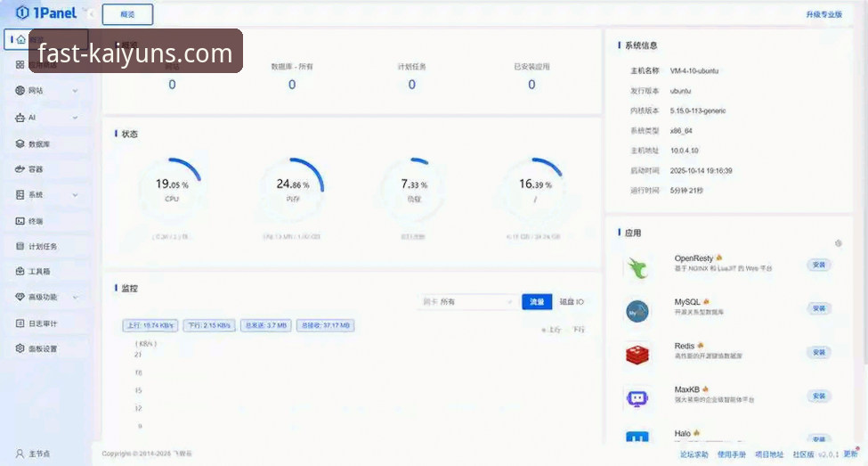Expand the 网站 sidebar submenu chevron
The height and width of the screenshot is (466, 868).
tap(75, 91)
